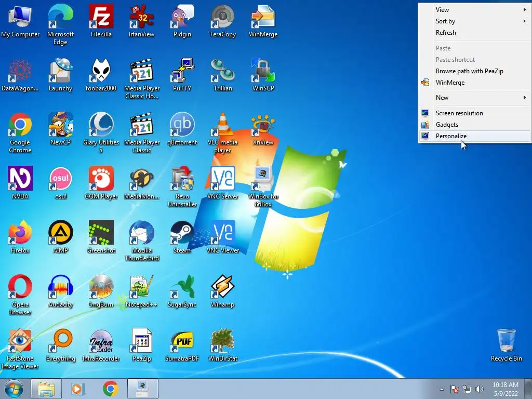Viewport: 532px width, 399px height.
Task: Launch InfraRecorder desktop icon
Action: [101, 345]
